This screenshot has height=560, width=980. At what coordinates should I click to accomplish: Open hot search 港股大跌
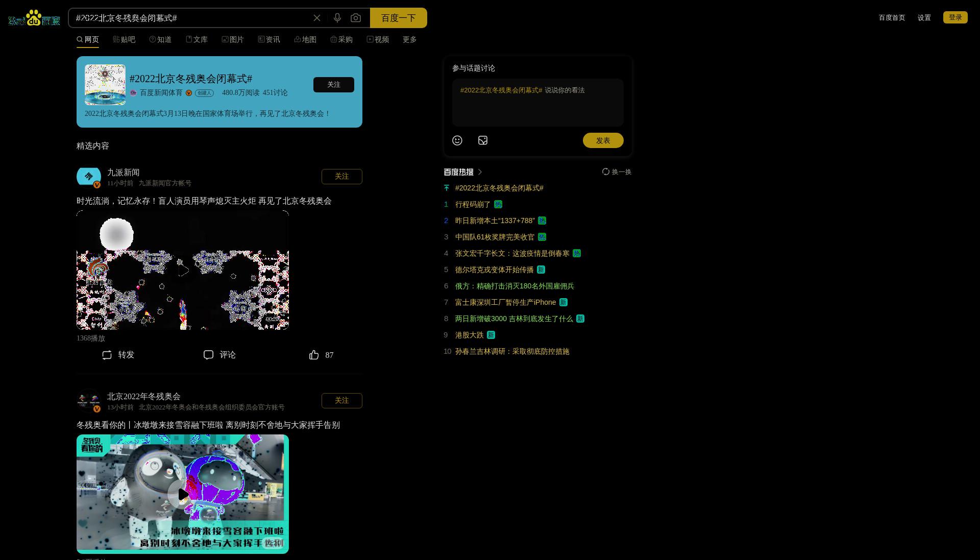click(x=469, y=335)
